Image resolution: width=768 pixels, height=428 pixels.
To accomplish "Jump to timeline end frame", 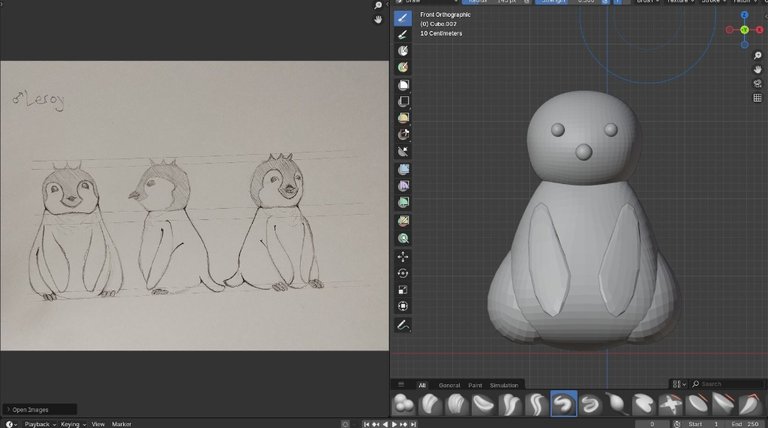I will [413, 424].
